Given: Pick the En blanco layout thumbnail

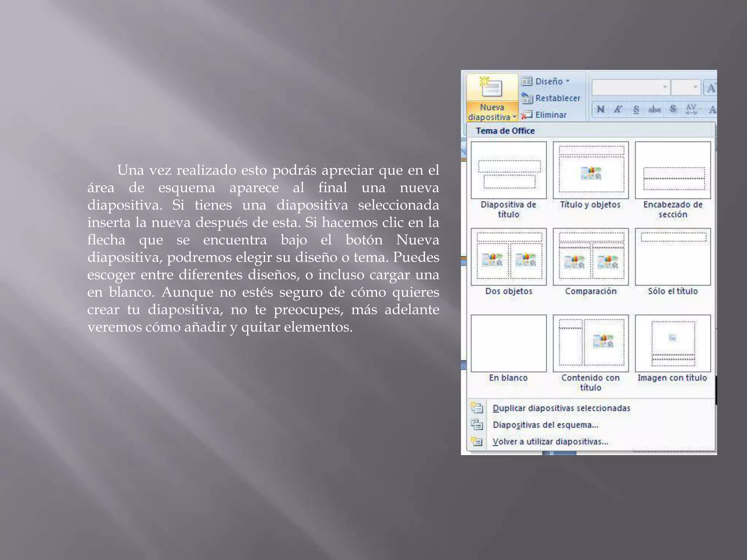Looking at the screenshot, I should click(x=508, y=343).
